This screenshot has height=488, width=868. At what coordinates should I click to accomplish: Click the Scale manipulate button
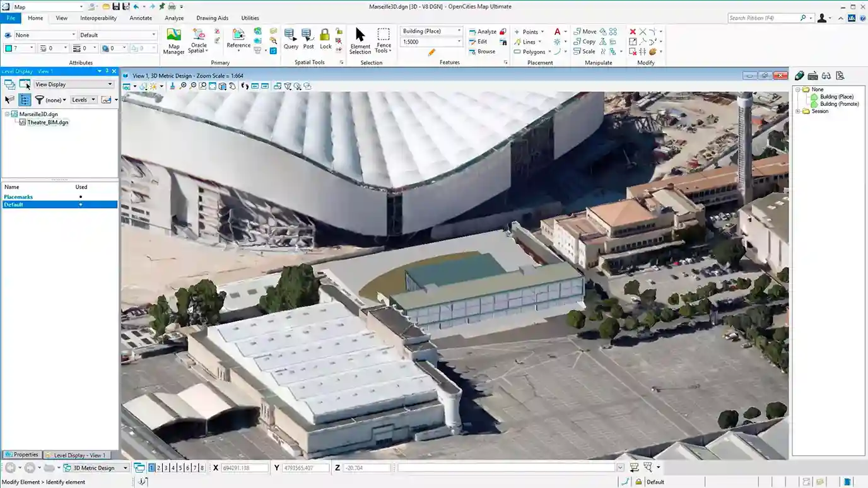(x=585, y=52)
